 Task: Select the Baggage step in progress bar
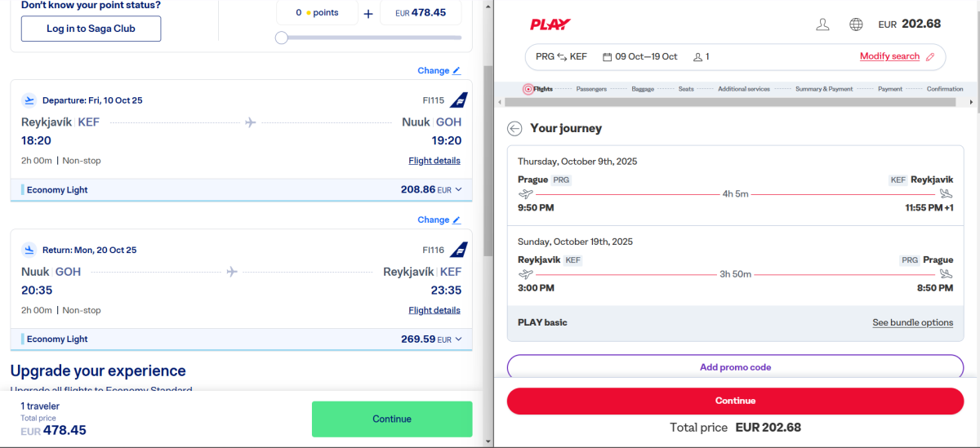(643, 89)
